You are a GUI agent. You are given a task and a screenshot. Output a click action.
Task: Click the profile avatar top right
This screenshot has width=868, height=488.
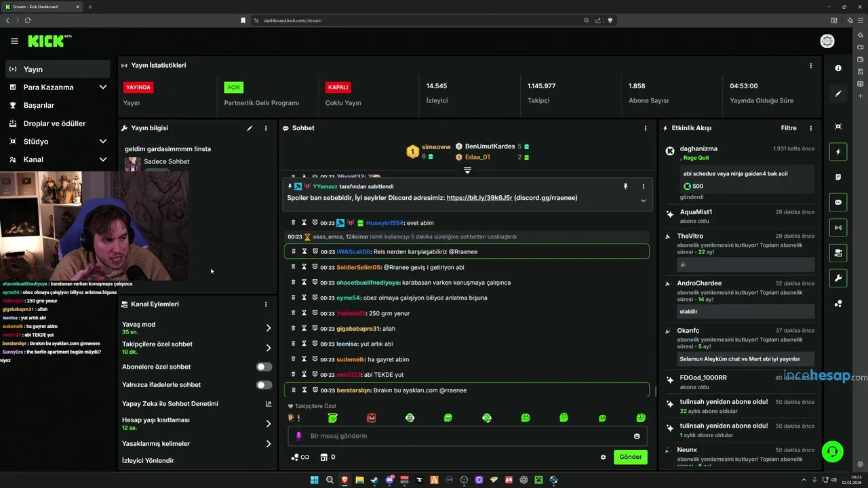pyautogui.click(x=827, y=41)
